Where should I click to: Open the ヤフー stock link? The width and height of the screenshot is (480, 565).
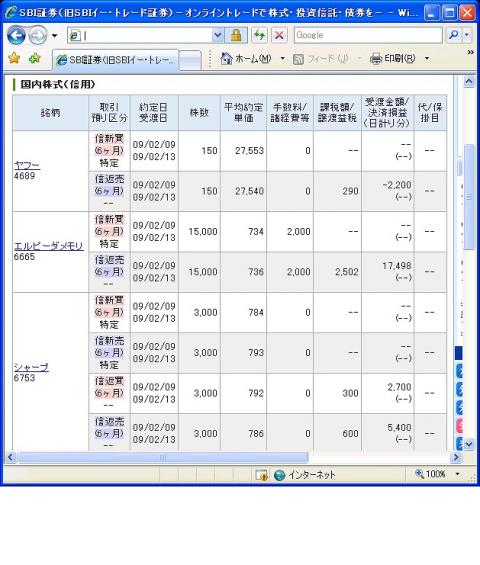tap(27, 165)
